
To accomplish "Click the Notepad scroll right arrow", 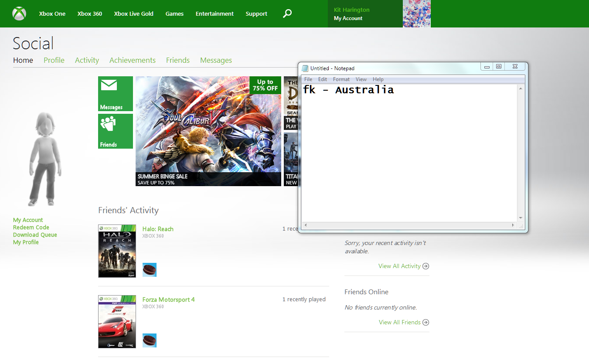I will pyautogui.click(x=513, y=225).
